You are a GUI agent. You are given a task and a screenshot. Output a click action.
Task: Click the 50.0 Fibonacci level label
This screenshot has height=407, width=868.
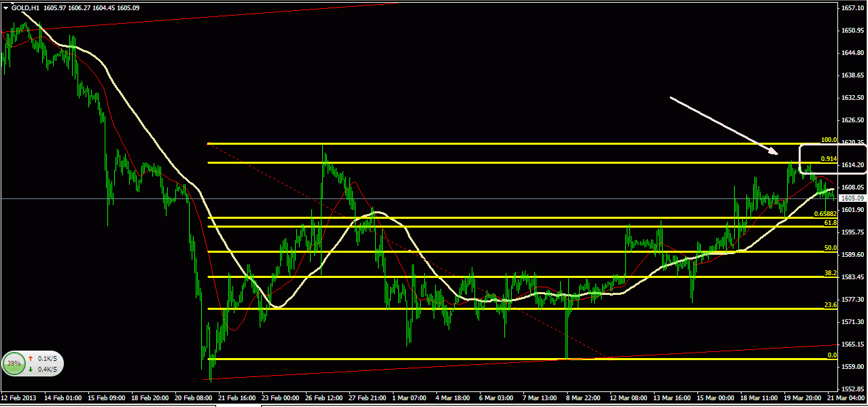pyautogui.click(x=830, y=248)
